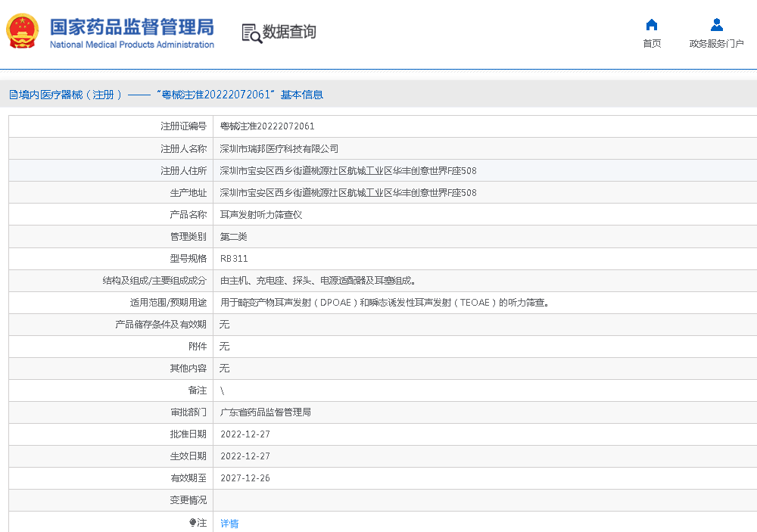Screen dimensions: 757x532
Task: Click the national emblem logo
Action: [x=23, y=33]
